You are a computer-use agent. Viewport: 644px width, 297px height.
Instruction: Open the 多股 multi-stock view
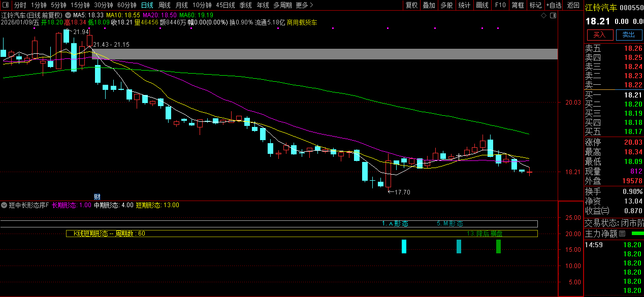pyautogui.click(x=446, y=5)
